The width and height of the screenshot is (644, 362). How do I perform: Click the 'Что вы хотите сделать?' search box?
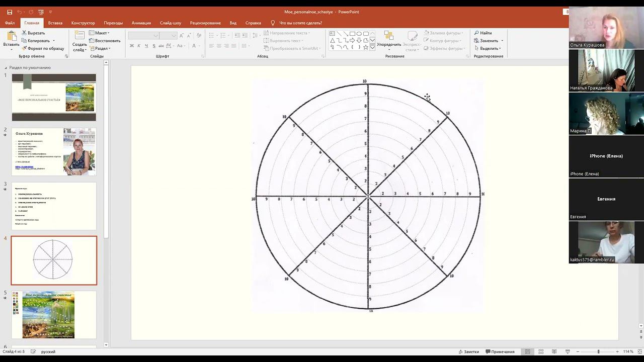click(300, 23)
